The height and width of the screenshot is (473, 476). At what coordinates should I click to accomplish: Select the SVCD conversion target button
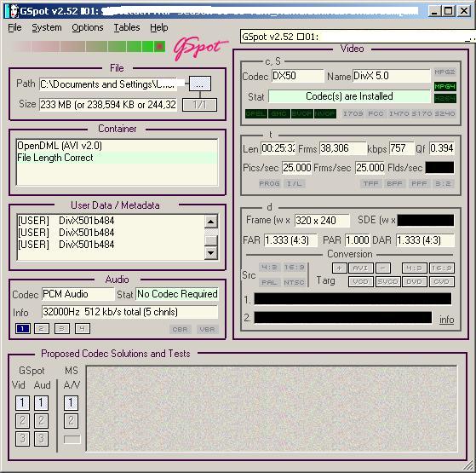click(x=387, y=281)
